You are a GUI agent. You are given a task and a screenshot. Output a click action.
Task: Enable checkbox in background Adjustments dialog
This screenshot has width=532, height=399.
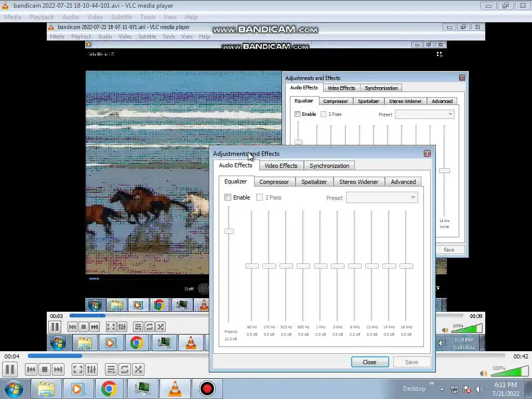pos(298,114)
